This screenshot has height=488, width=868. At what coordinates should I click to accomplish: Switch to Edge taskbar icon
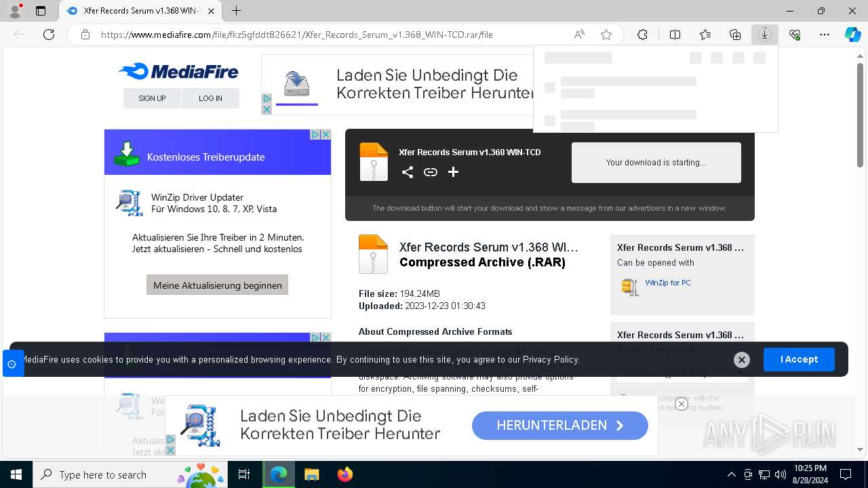click(279, 474)
